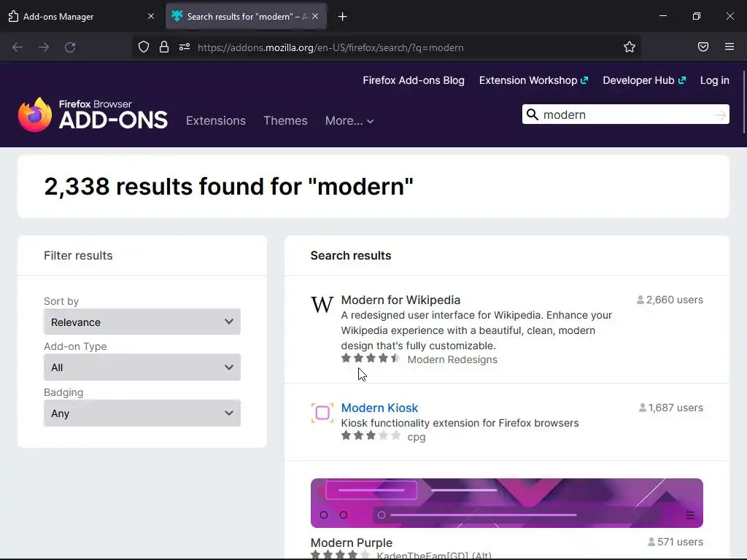Reload the current page
The height and width of the screenshot is (560, 747).
(70, 47)
